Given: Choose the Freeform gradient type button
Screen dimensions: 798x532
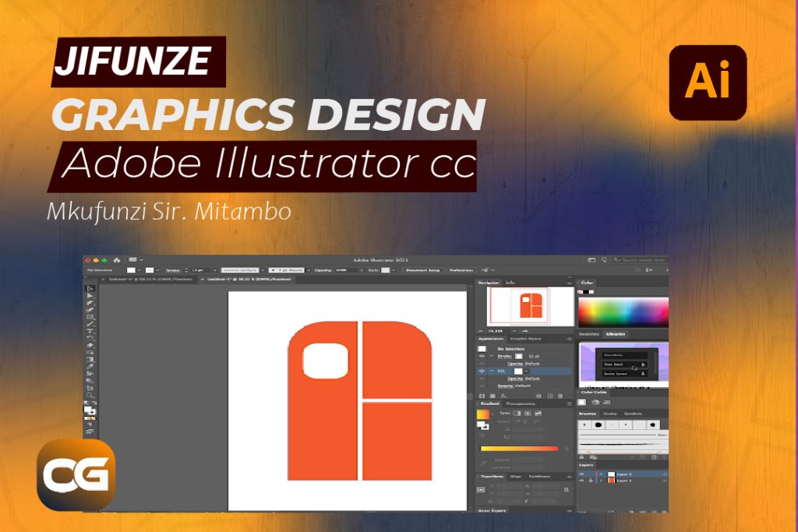Looking at the screenshot, I should pyautogui.click(x=538, y=414).
